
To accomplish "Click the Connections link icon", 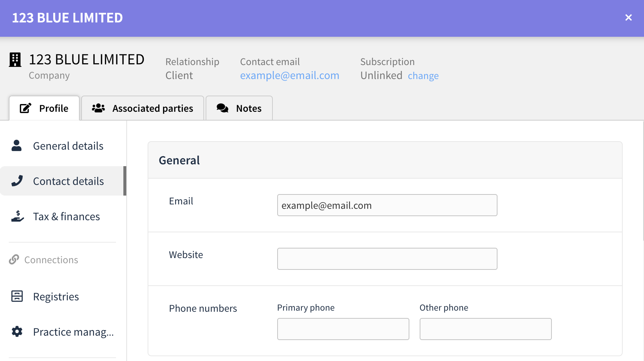I will pyautogui.click(x=14, y=260).
